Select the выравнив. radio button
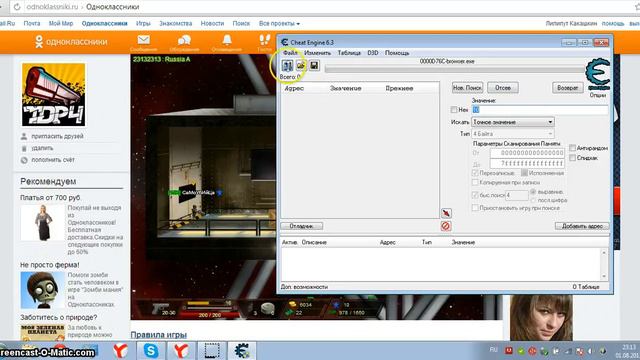This screenshot has height=360, width=640. click(533, 191)
